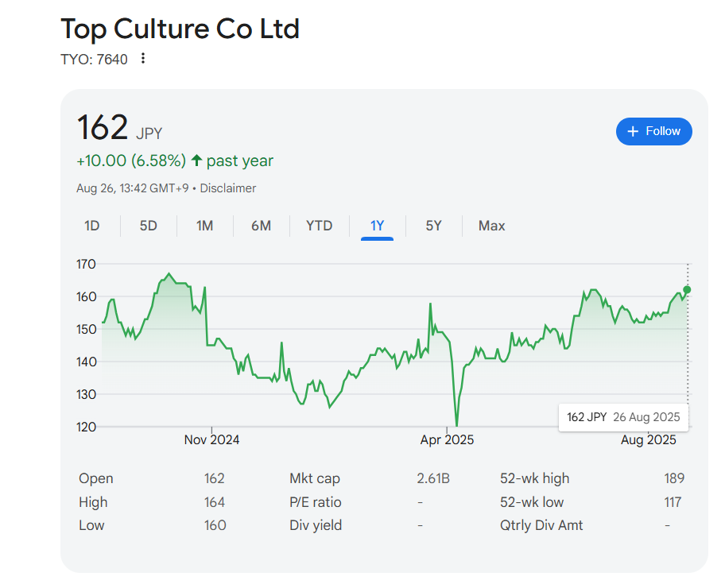Click the TYO: 7640 ticker text

click(x=94, y=59)
